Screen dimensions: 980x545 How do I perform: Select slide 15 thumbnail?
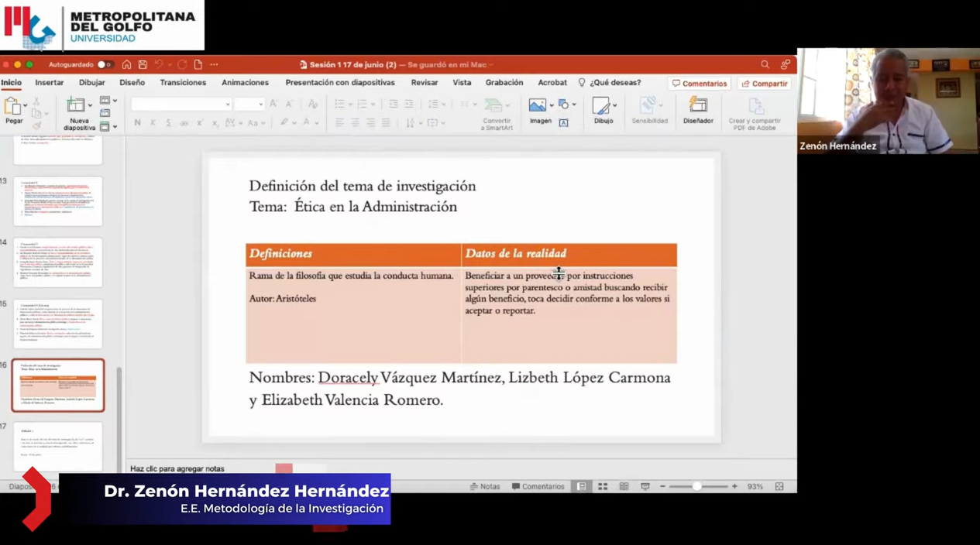[57, 324]
